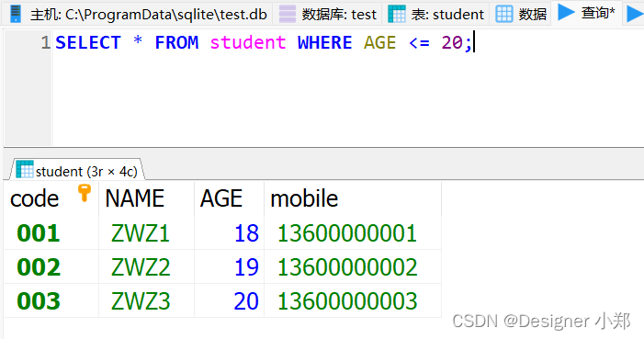Viewport: 644px width, 339px height.
Task: Click the AGE identifier in the query
Action: point(380,43)
